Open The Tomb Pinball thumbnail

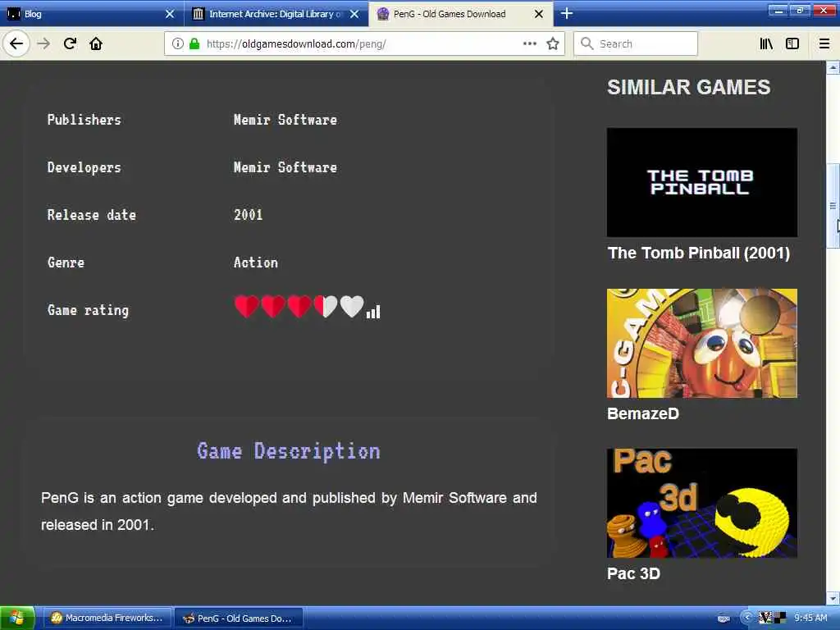coord(702,182)
